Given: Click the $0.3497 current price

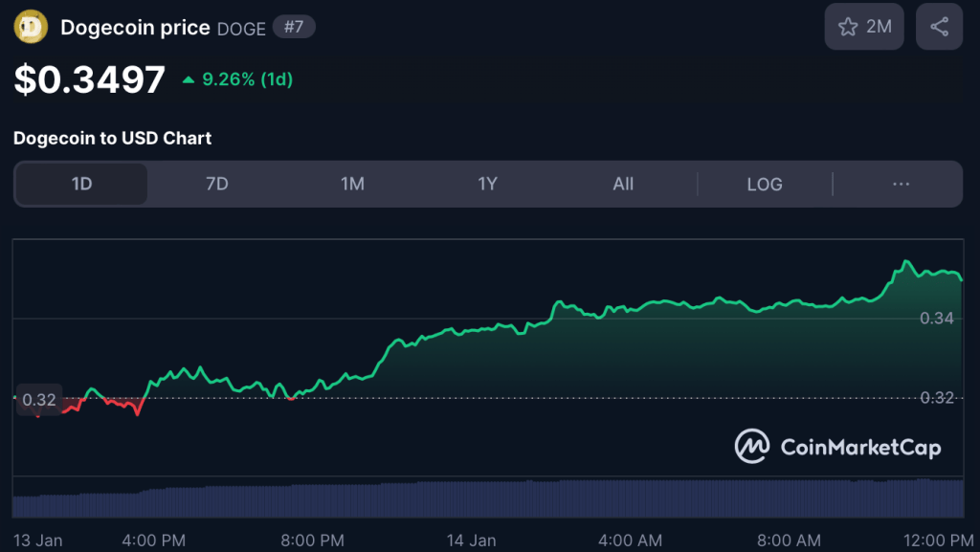Looking at the screenshot, I should (90, 79).
